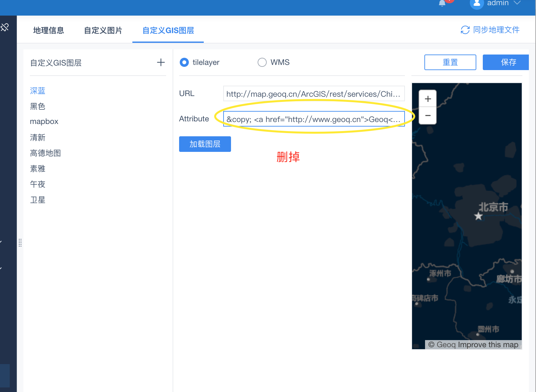Select the 深蓝 layer in list
The width and height of the screenshot is (536, 392).
click(x=38, y=91)
